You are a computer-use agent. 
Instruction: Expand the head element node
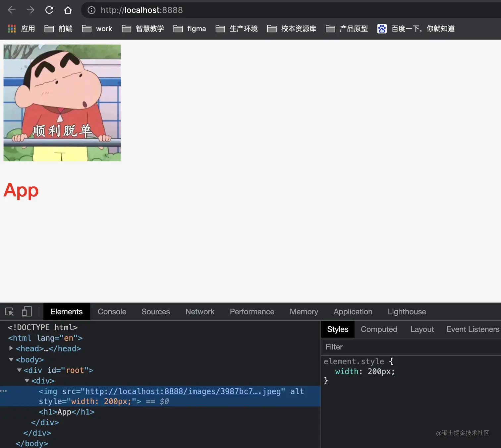tap(11, 348)
